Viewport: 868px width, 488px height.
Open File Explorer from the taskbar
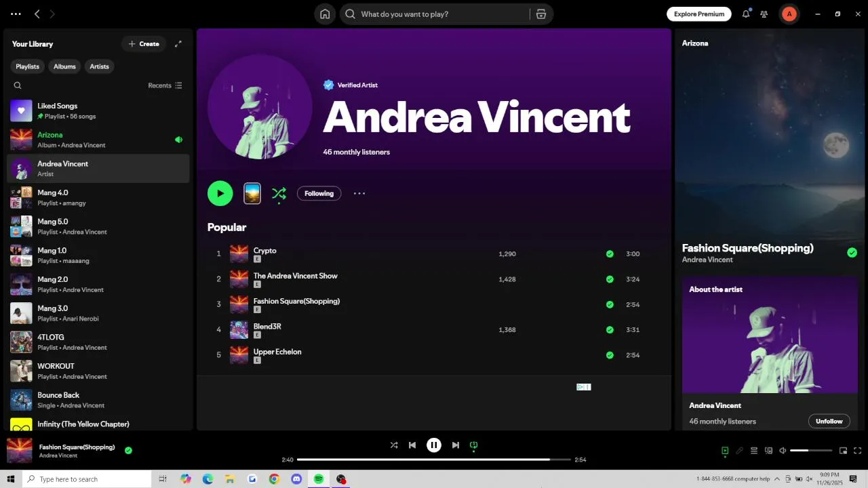[x=230, y=479]
